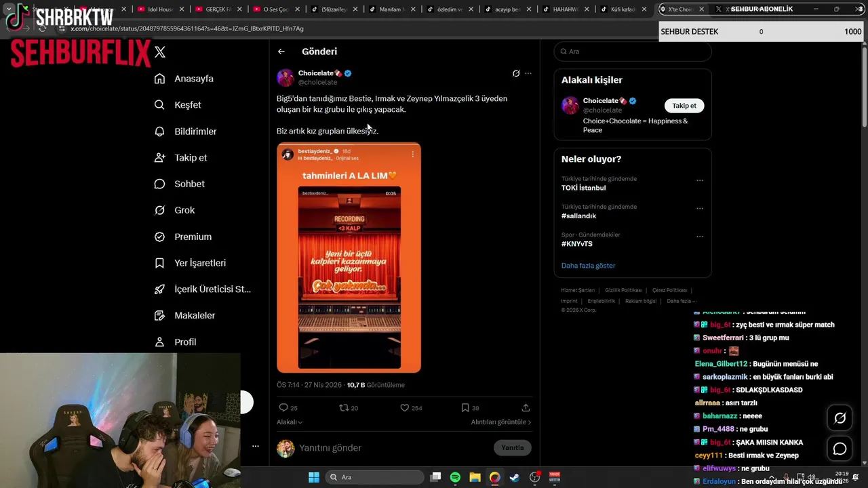
Task: Click Daha fazla göster under trends
Action: [x=588, y=266]
